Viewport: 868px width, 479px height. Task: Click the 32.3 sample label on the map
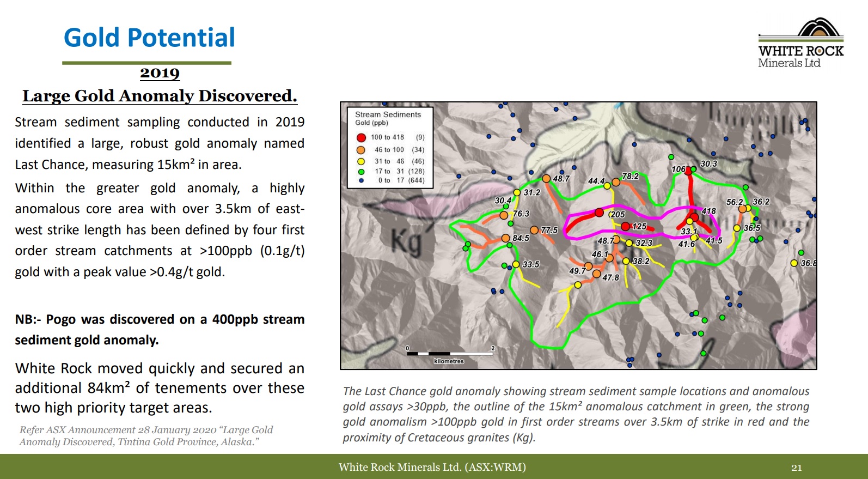pyautogui.click(x=644, y=242)
